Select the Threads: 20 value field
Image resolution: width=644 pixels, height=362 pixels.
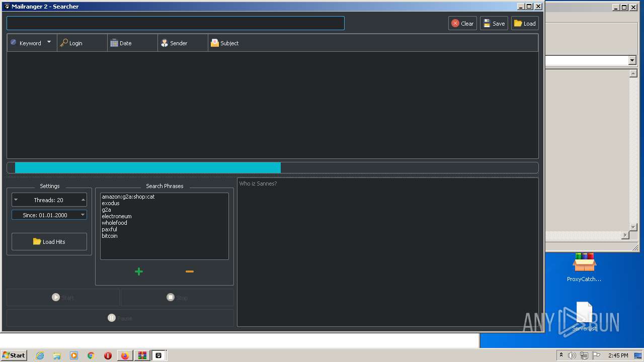click(49, 200)
